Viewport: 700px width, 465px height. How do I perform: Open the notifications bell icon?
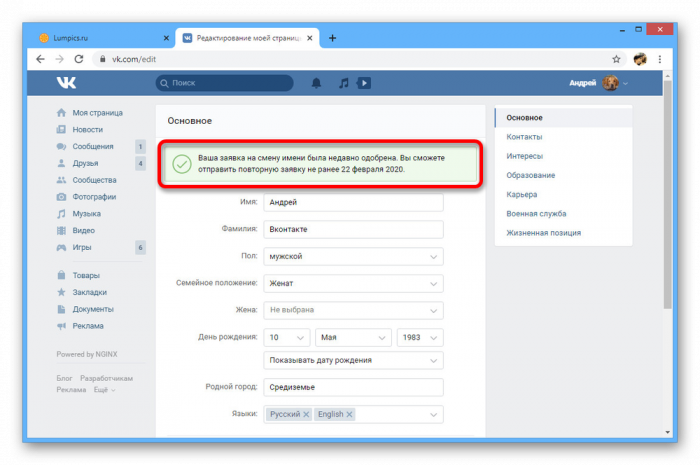(x=317, y=83)
